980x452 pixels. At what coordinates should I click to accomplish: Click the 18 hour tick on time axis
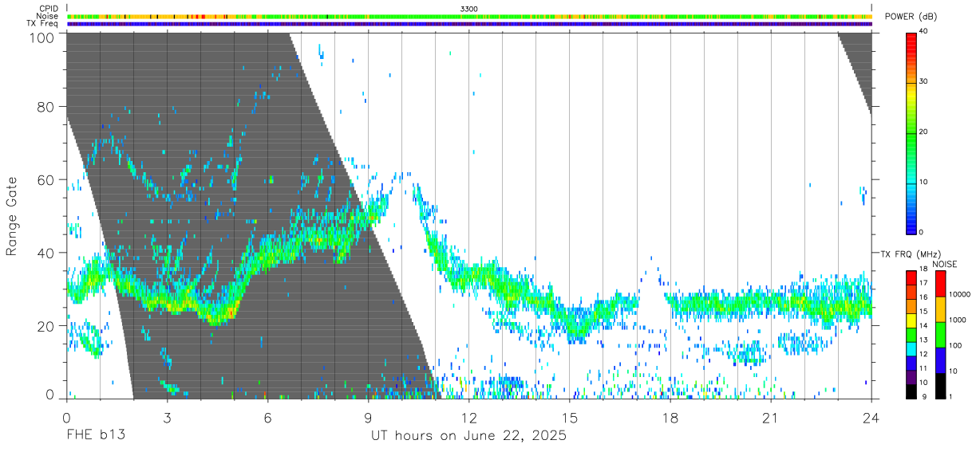670,418
